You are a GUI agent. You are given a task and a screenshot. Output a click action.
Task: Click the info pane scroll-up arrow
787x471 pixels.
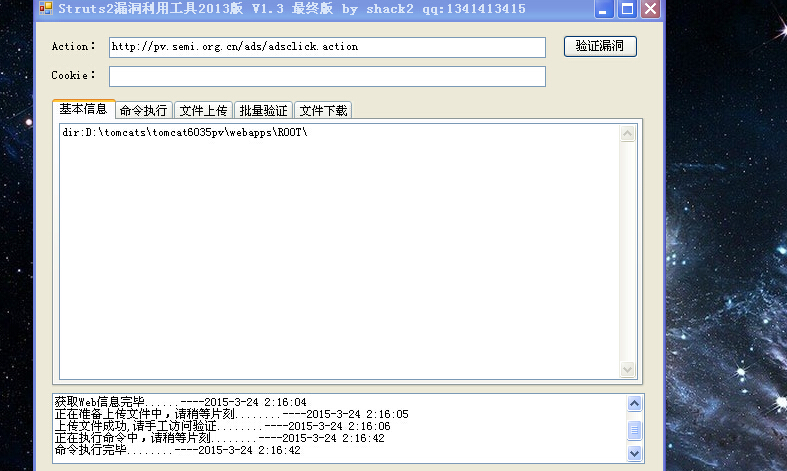(627, 134)
